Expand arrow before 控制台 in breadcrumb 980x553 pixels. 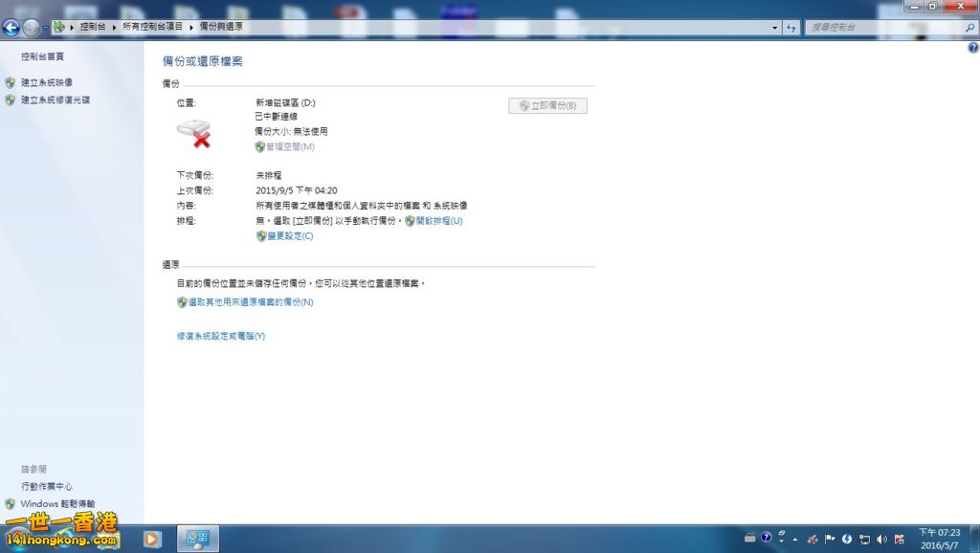coord(72,27)
